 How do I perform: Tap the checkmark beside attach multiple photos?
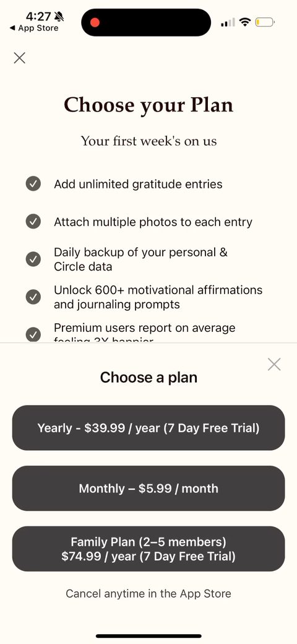coord(33,222)
